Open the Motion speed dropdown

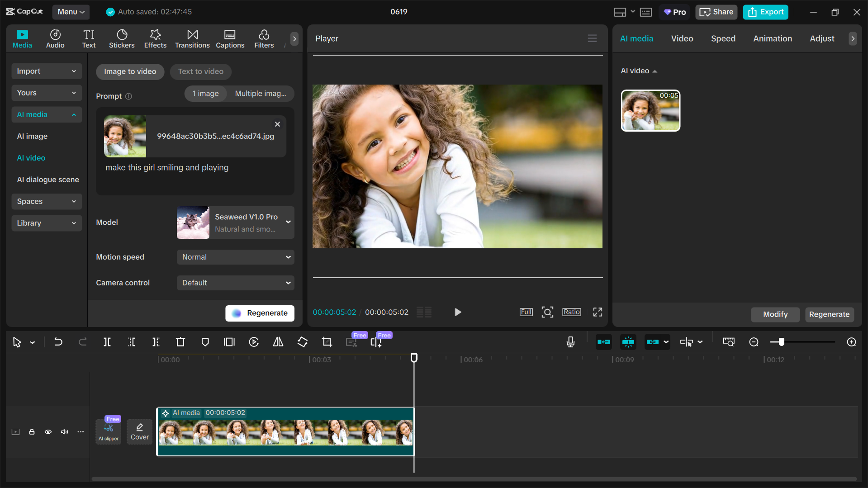pos(235,257)
